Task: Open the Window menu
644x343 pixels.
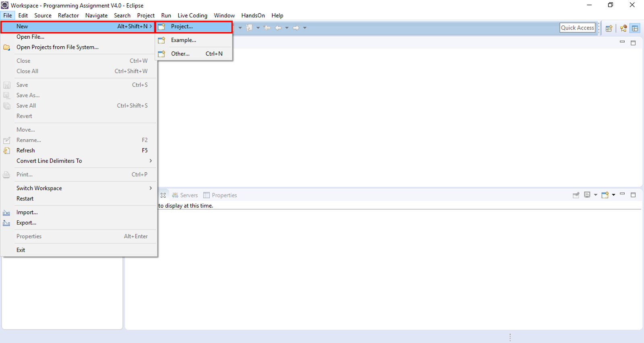Action: (x=224, y=16)
